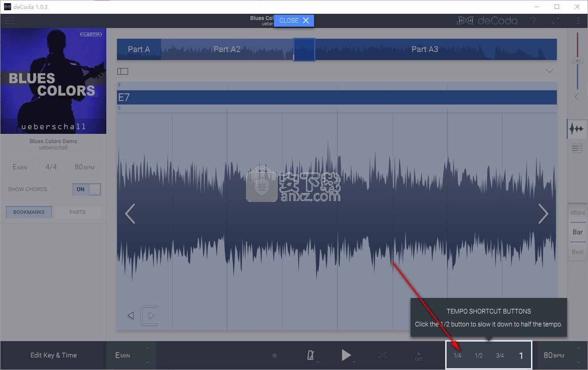Image resolution: width=588 pixels, height=370 pixels.
Task: Open Edit Key & Time
Action: pyautogui.click(x=53, y=355)
